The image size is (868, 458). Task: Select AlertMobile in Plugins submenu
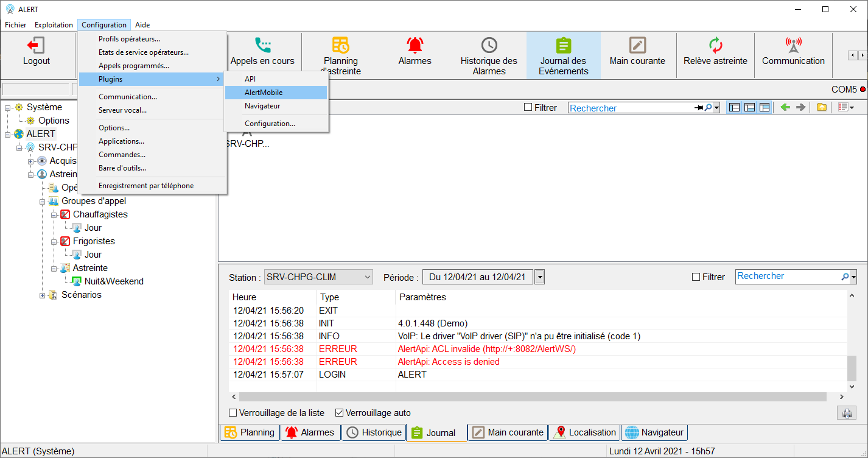pyautogui.click(x=264, y=93)
